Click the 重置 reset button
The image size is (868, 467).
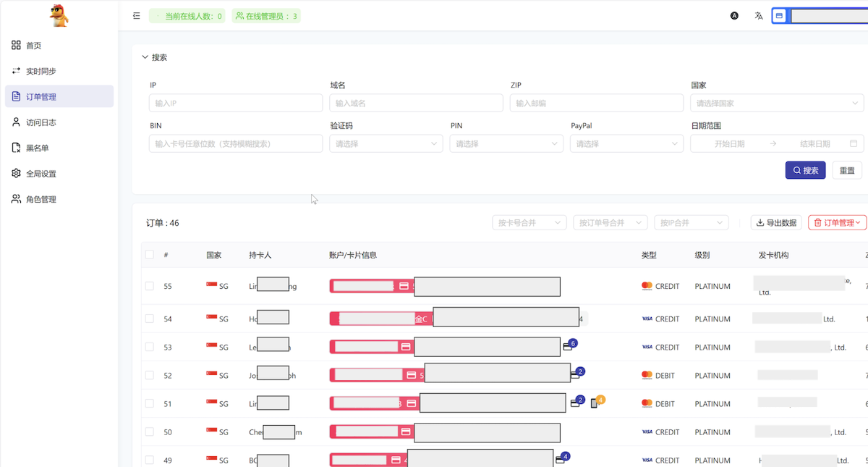point(847,170)
